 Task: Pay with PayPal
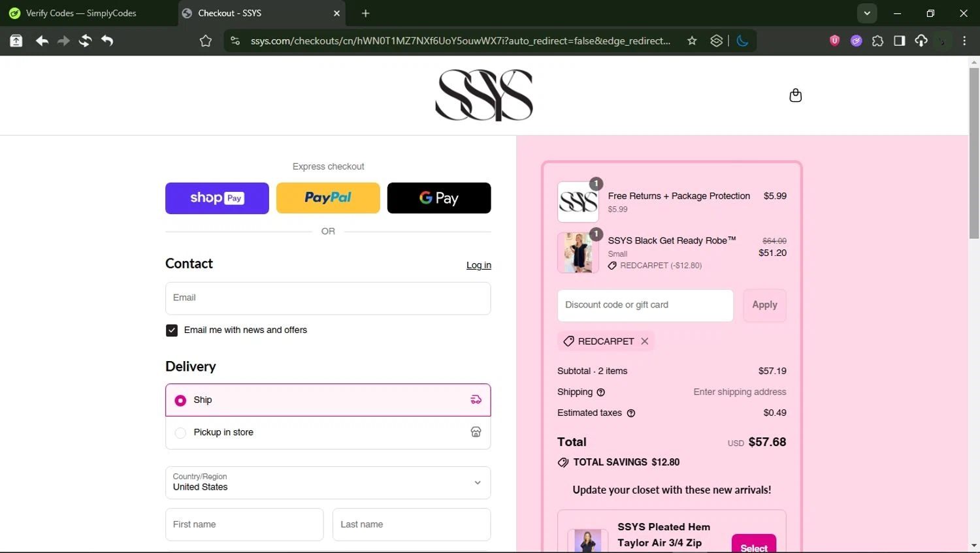pyautogui.click(x=328, y=198)
